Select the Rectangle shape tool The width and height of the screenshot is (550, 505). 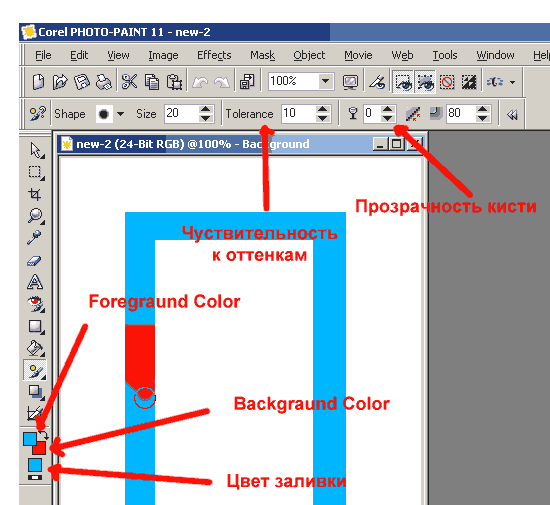click(x=35, y=326)
